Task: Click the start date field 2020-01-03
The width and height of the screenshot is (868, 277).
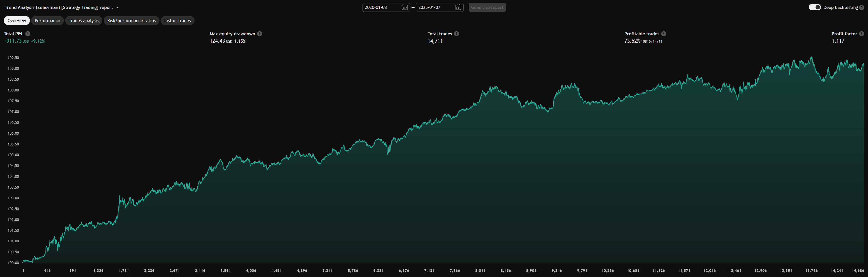Action: (x=381, y=7)
